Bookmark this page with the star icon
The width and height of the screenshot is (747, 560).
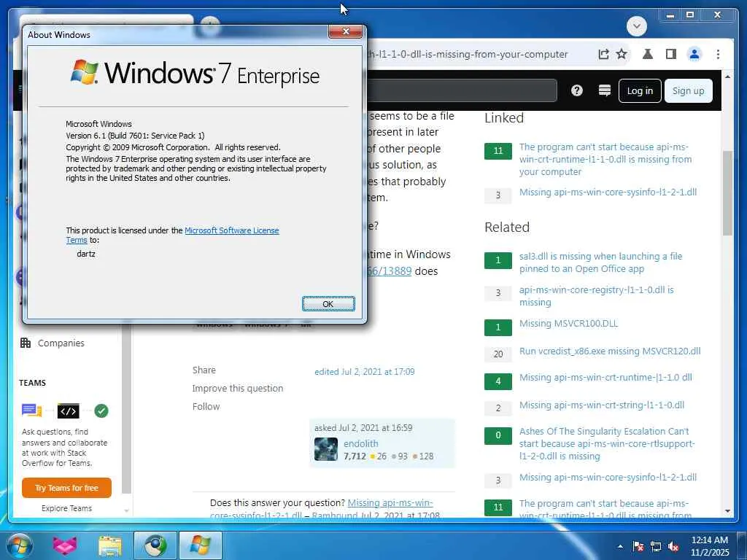coord(622,54)
